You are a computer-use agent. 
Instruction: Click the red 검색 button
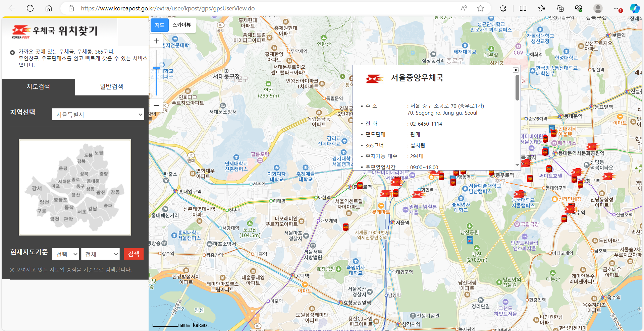point(133,254)
